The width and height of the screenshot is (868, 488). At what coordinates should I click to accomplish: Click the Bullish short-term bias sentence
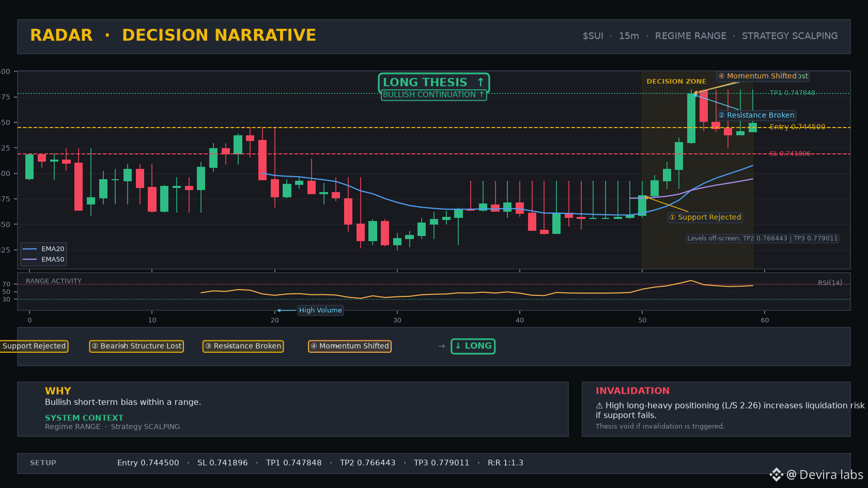[x=123, y=402]
